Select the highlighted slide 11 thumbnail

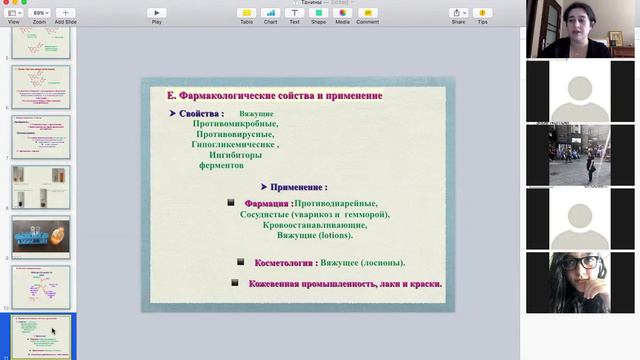(41, 337)
